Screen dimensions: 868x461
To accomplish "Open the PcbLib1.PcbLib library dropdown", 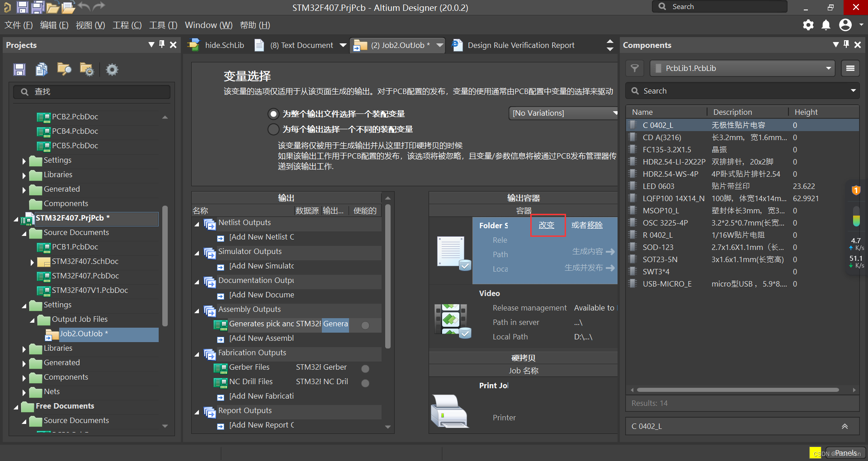I will pos(742,68).
